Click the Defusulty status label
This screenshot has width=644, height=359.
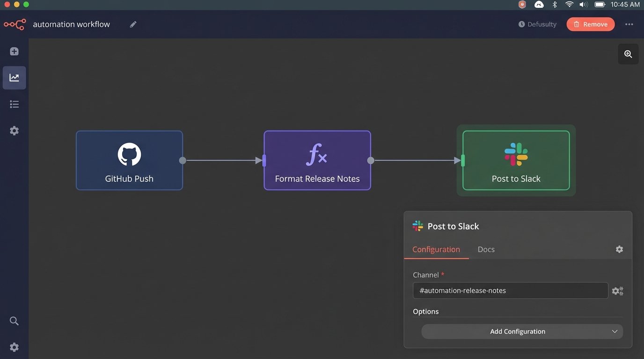pyautogui.click(x=537, y=24)
